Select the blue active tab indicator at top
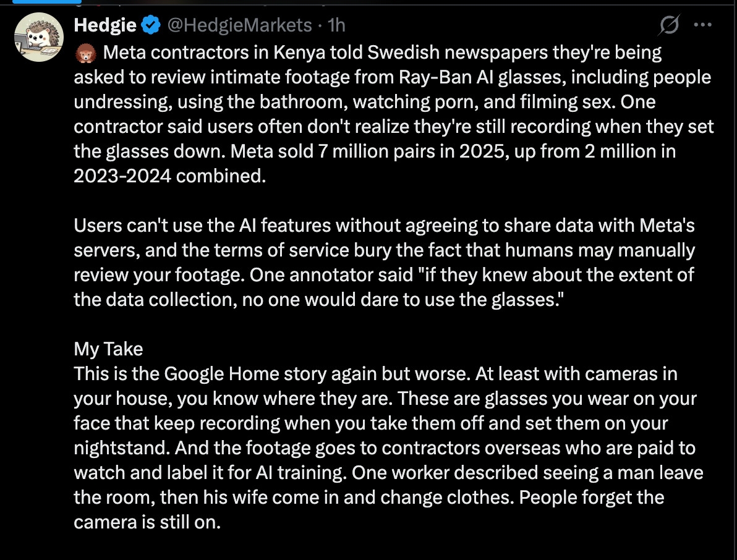Image resolution: width=737 pixels, height=560 pixels. [46, 2]
